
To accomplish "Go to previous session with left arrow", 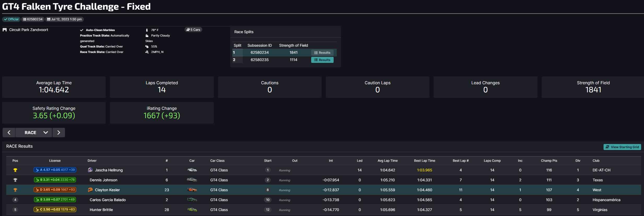I will [9, 133].
